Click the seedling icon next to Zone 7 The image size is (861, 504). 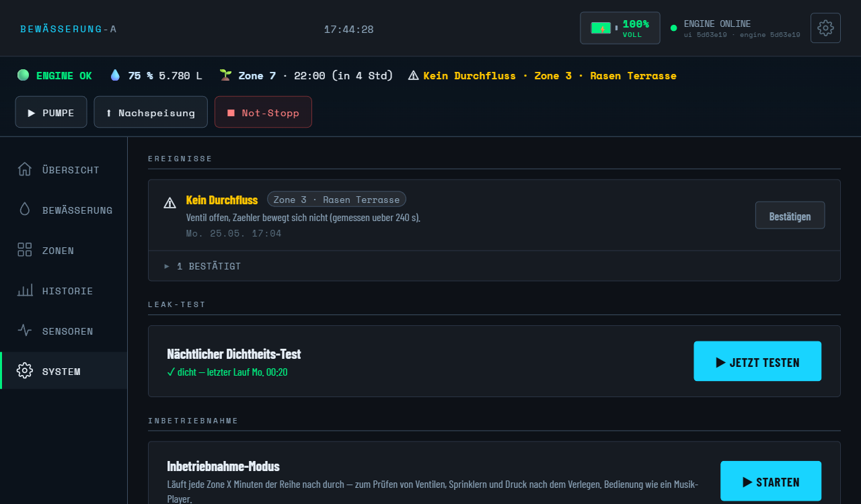(225, 75)
